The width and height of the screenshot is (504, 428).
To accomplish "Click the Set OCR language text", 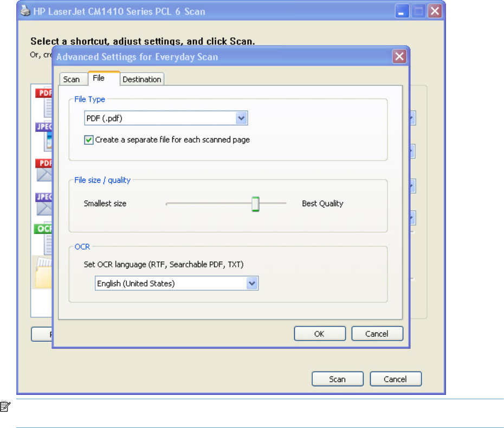I will coord(164,265).
